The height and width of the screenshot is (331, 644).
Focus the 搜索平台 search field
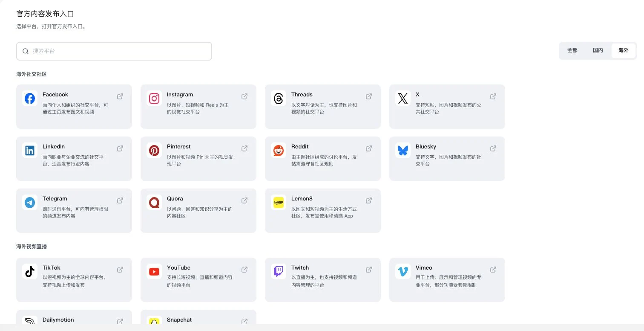tap(114, 51)
